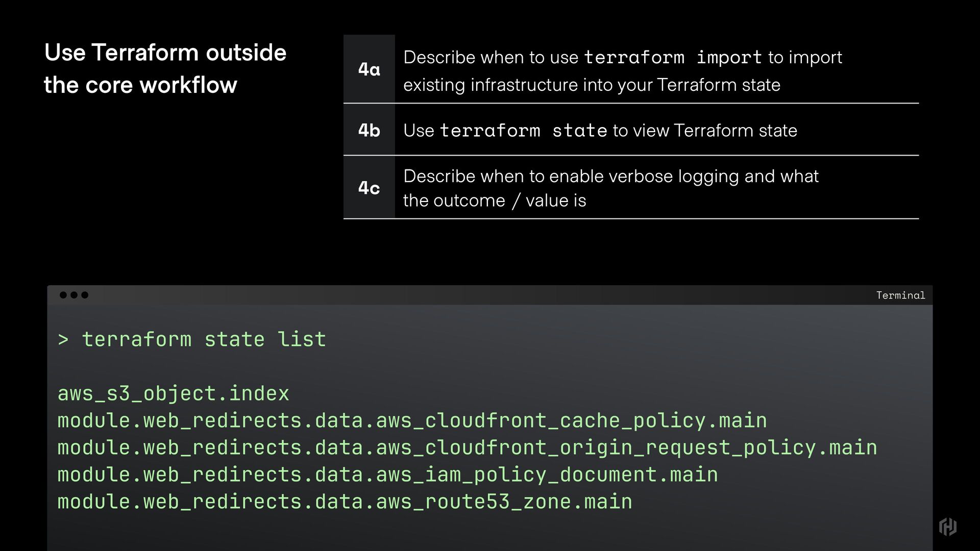Image resolution: width=980 pixels, height=551 pixels.
Task: Click the HashiCorp logo in the corner
Action: coord(948,527)
